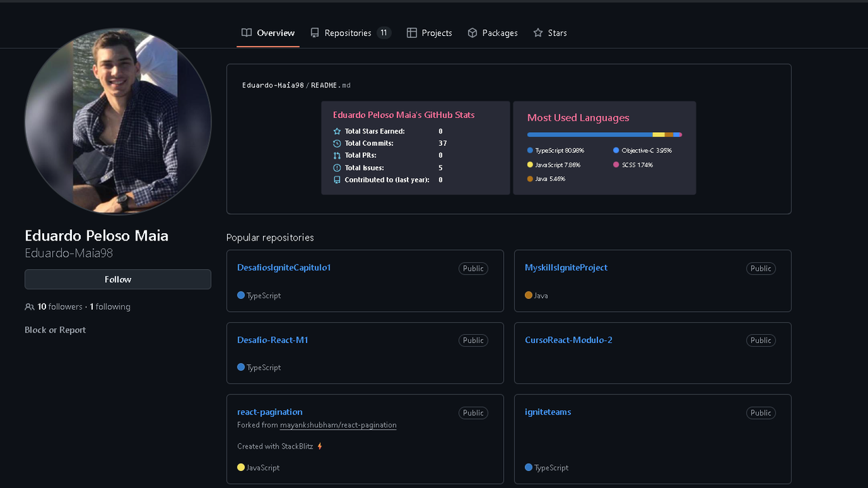Open the DesafiosIgniteCapitulo1 repository
The width and height of the screenshot is (868, 488).
[284, 268]
